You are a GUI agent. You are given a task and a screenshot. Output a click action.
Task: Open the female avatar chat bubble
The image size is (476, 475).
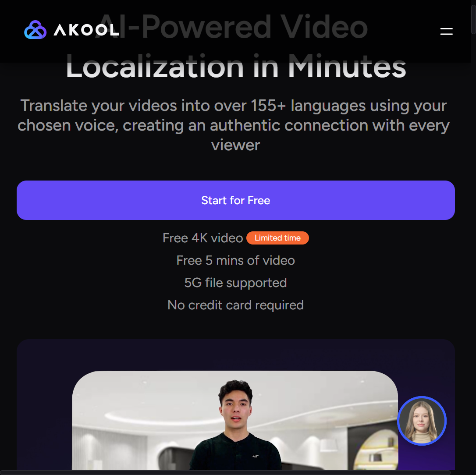421,421
